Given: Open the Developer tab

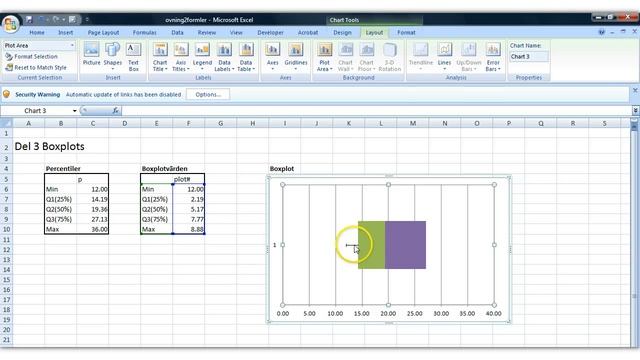Looking at the screenshot, I should (270, 32).
